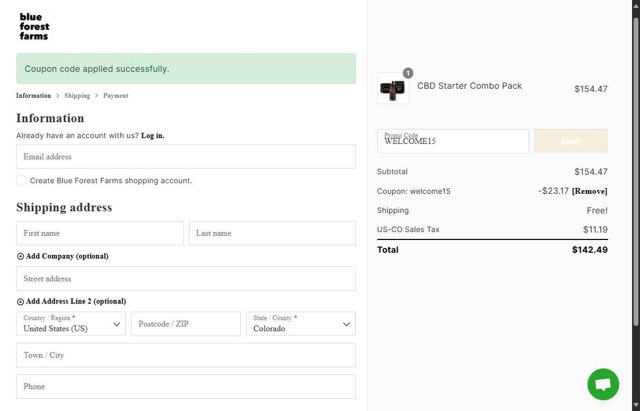
Task: Open the Country / Region dropdown
Action: click(71, 324)
